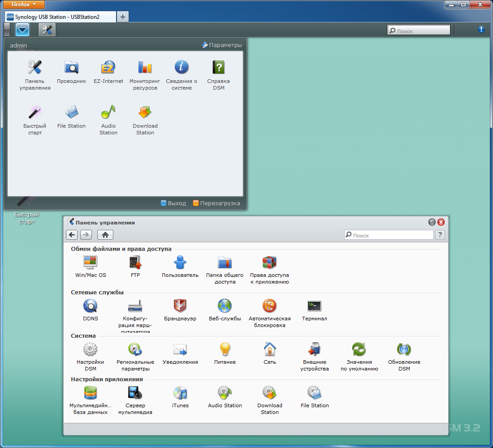The image size is (493, 448).
Task: Toggle the DSM main menu dropdown button
Action: pos(22,30)
